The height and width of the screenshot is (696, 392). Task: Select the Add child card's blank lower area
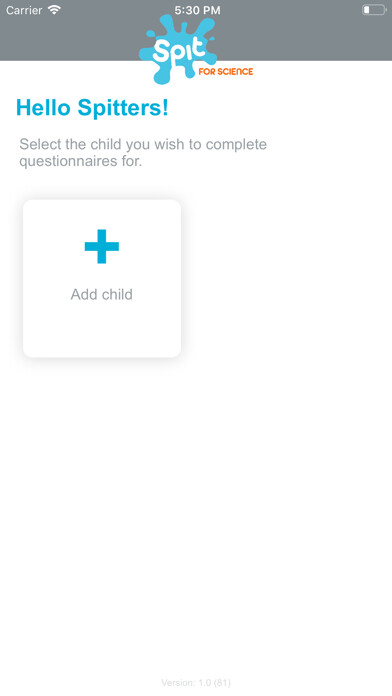[102, 331]
